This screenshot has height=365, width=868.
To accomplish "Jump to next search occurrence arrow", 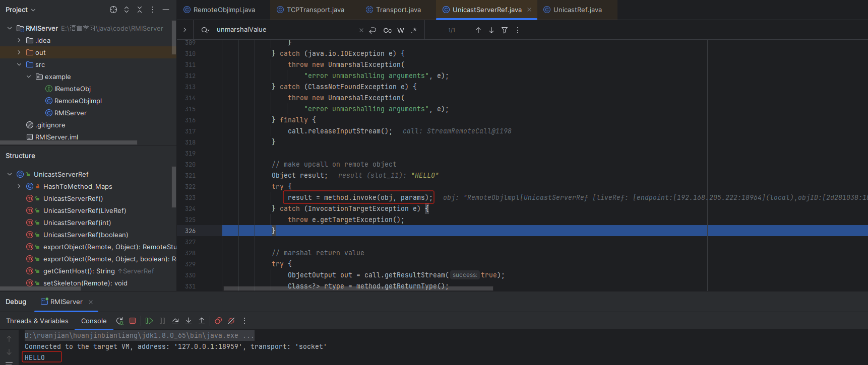I will [491, 30].
